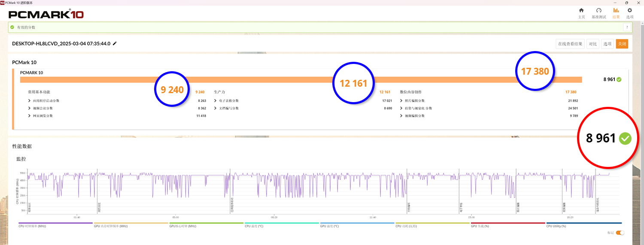Click the question mark help icon

pos(627,27)
